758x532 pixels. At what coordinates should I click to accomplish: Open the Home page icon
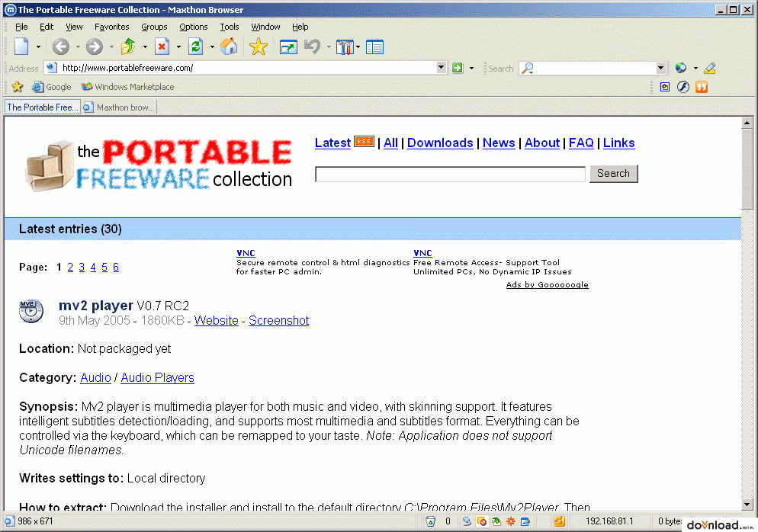click(x=229, y=46)
